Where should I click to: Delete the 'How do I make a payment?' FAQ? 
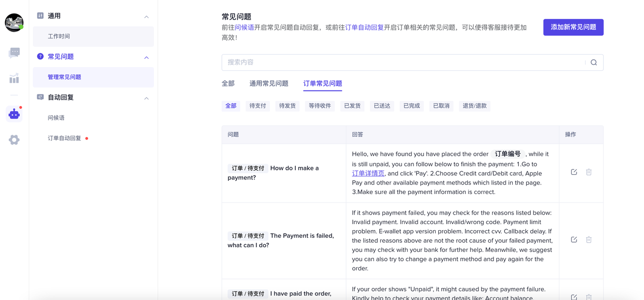click(589, 172)
